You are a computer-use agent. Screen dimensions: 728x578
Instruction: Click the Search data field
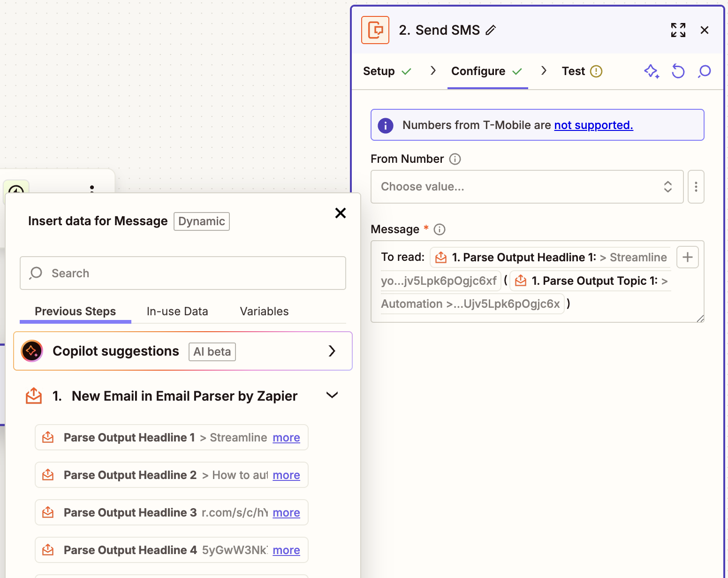click(x=183, y=273)
